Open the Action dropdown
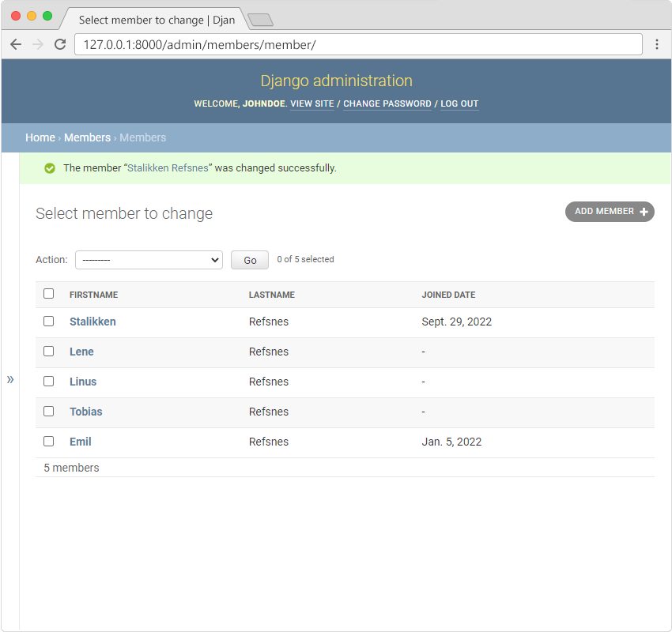 (149, 260)
